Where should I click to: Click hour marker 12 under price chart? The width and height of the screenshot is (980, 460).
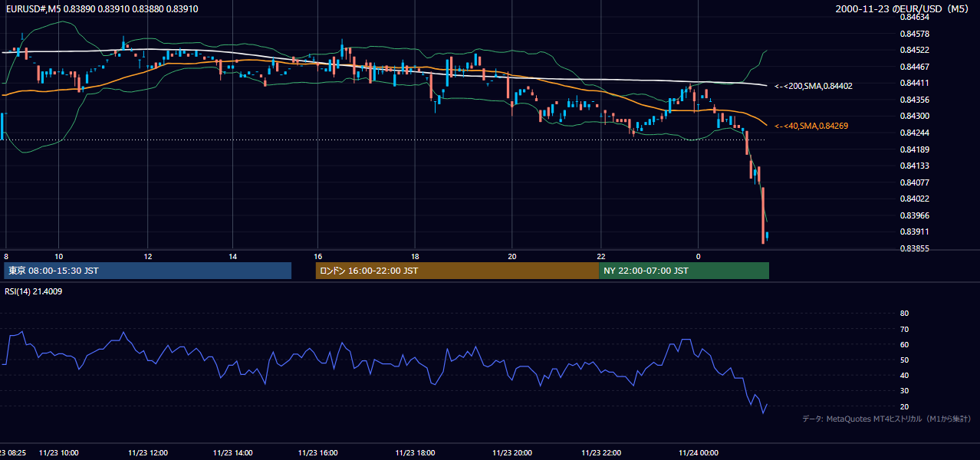[x=148, y=256]
